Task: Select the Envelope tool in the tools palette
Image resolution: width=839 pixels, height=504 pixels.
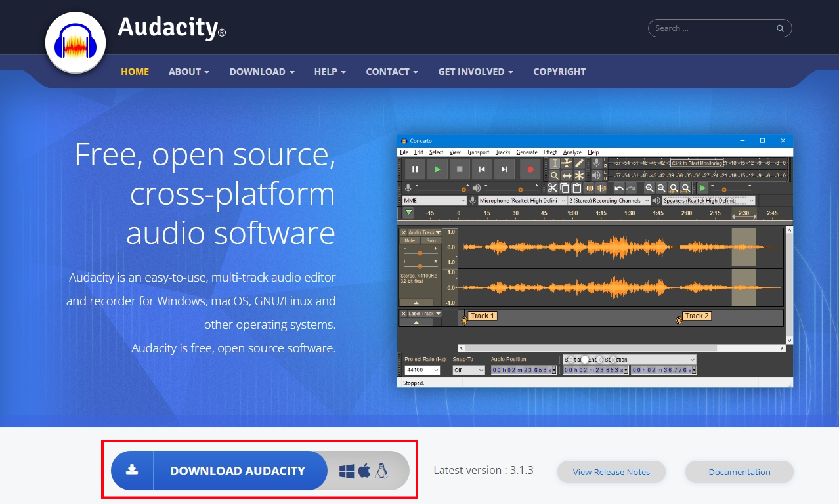Action: click(567, 163)
